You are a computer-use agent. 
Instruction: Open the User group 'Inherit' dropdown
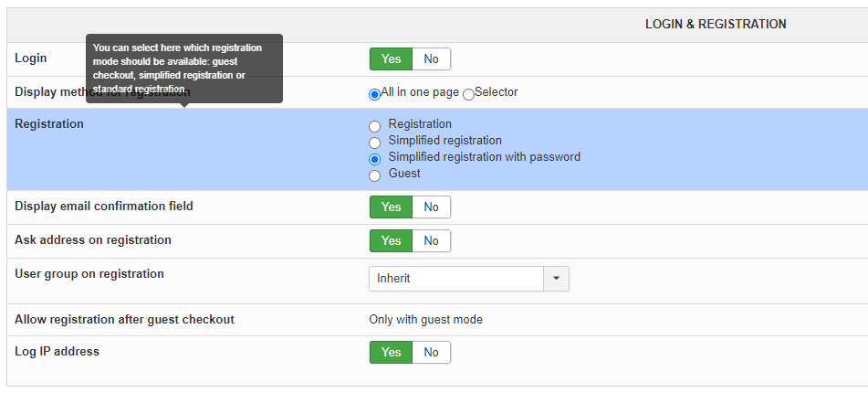(x=456, y=279)
